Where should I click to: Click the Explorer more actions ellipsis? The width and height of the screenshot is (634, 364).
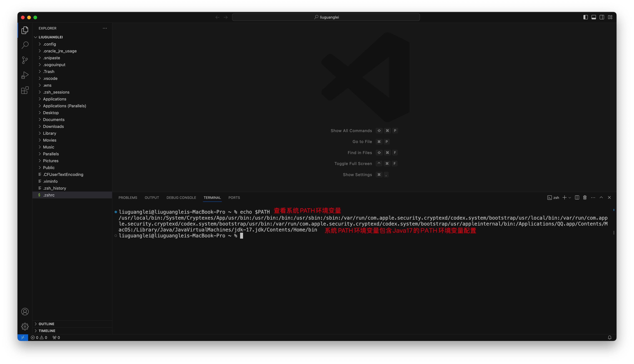coord(105,28)
